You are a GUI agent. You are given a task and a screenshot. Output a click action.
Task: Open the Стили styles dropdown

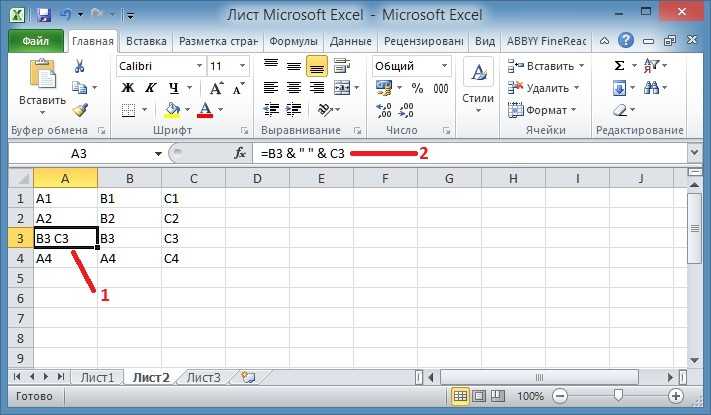(478, 85)
